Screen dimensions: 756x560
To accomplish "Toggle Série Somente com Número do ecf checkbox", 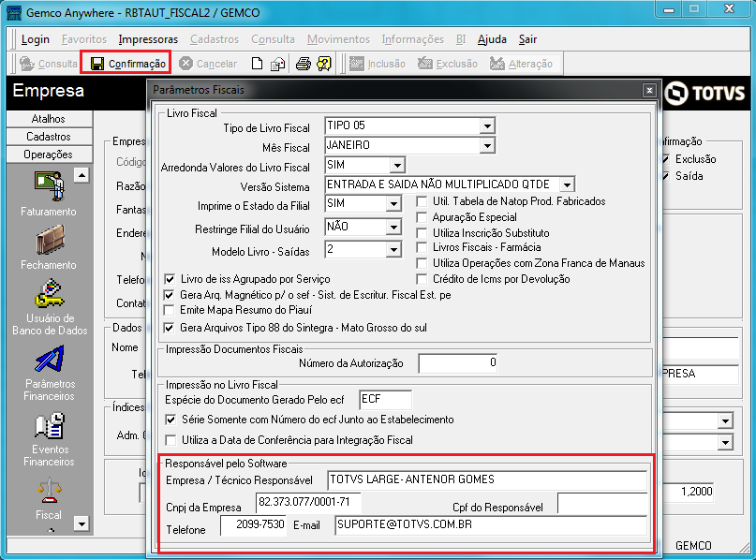I will click(170, 420).
